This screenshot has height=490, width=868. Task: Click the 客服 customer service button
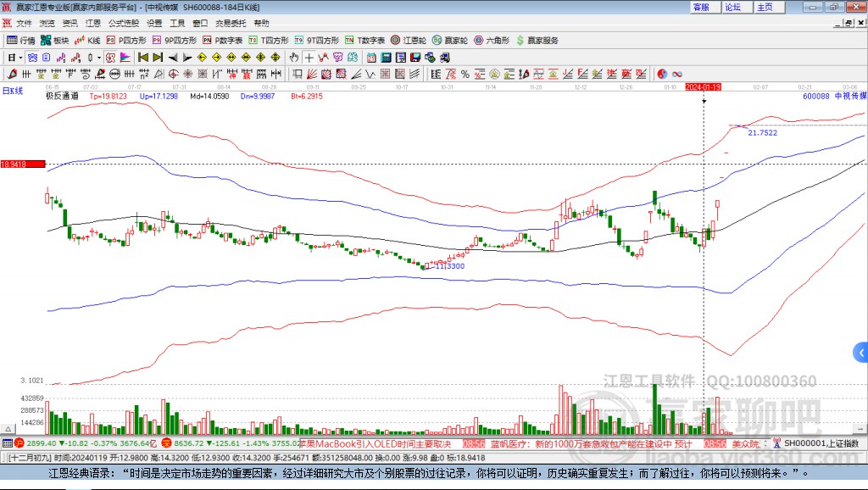click(701, 7)
